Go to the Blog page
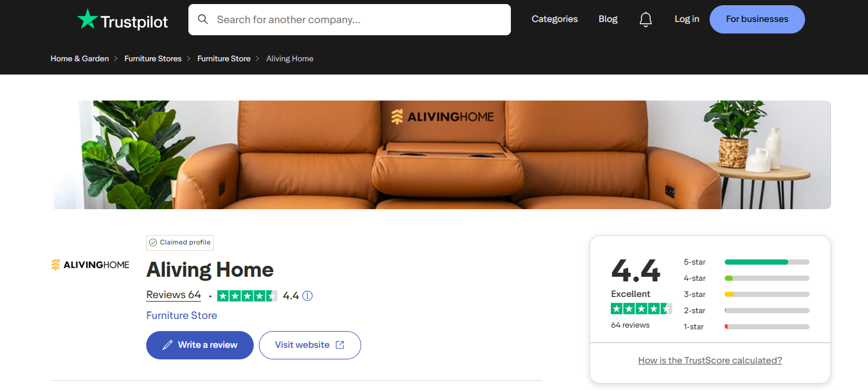Viewport: 868px width, 390px height. pyautogui.click(x=608, y=19)
